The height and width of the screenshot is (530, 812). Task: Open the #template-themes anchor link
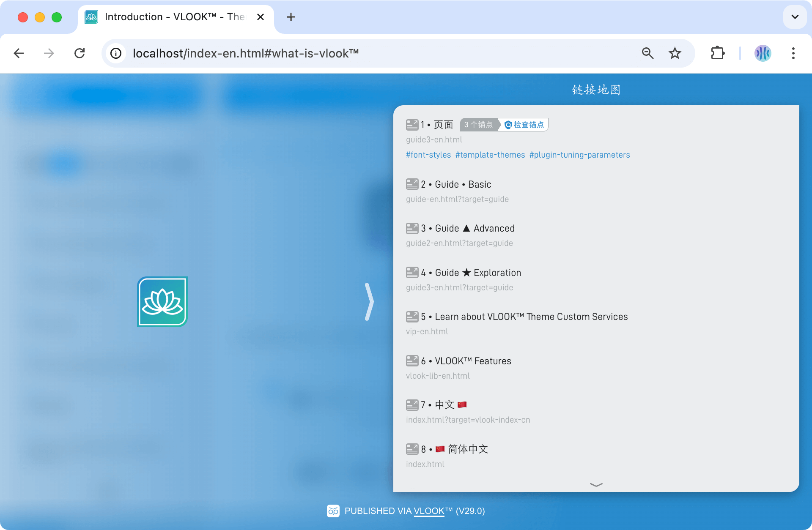490,155
